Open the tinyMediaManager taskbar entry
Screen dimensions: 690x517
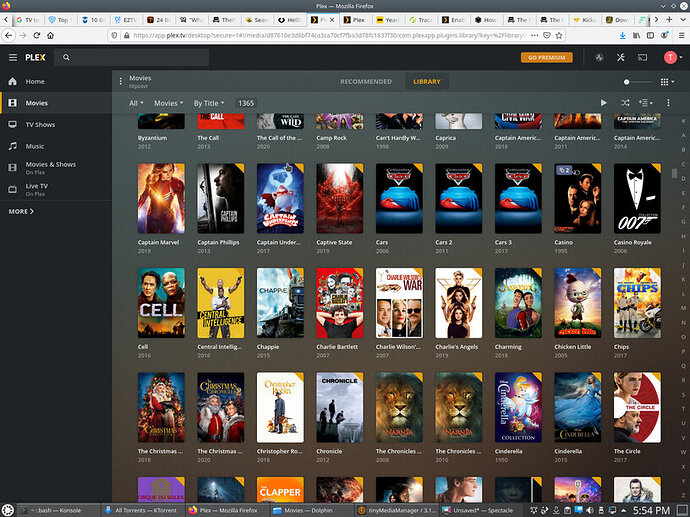click(396, 510)
